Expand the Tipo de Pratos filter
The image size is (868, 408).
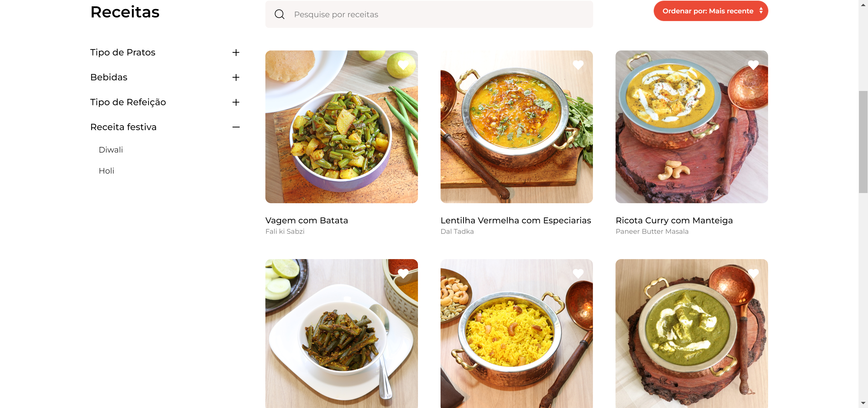(x=236, y=52)
